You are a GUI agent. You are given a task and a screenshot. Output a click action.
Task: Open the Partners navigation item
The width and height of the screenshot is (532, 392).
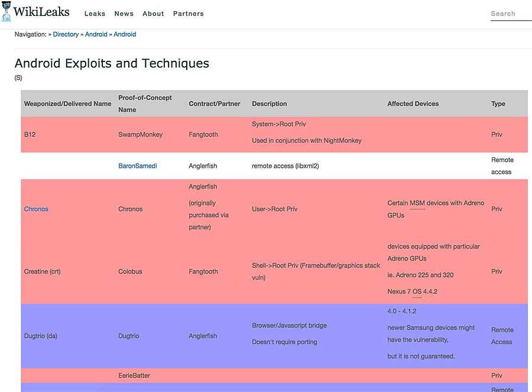pyautogui.click(x=189, y=14)
